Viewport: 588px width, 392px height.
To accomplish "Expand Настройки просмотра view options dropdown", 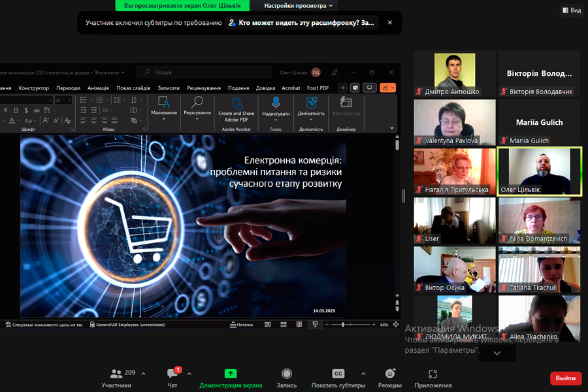I will click(298, 6).
